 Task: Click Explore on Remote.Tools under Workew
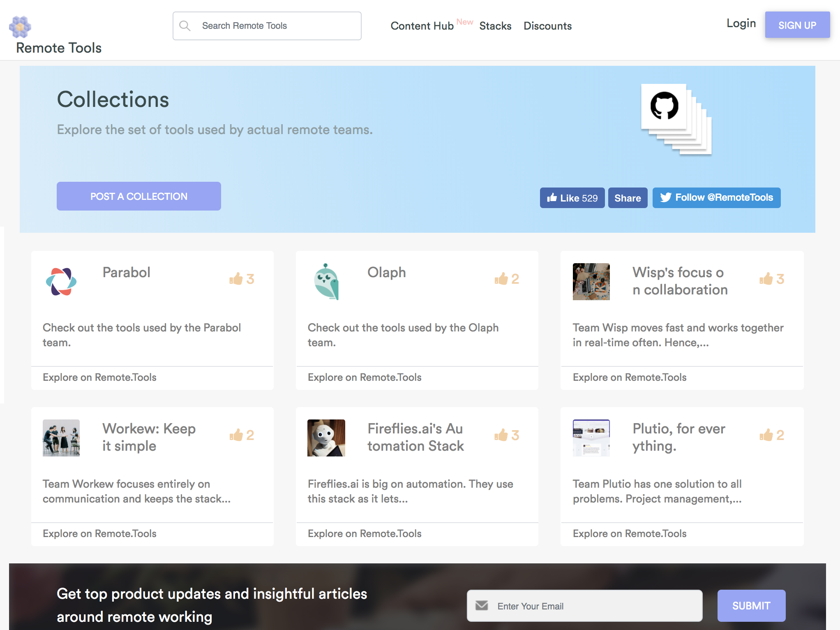point(99,533)
